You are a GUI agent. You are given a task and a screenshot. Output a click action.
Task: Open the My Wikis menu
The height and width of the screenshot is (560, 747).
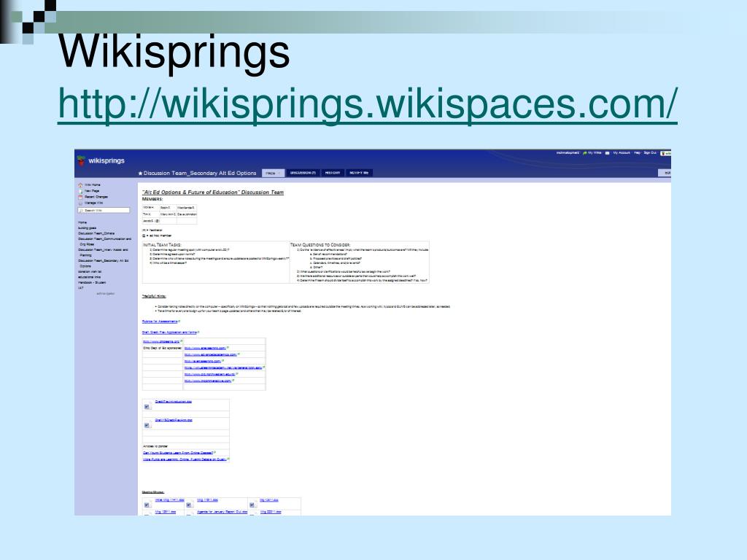click(x=595, y=153)
